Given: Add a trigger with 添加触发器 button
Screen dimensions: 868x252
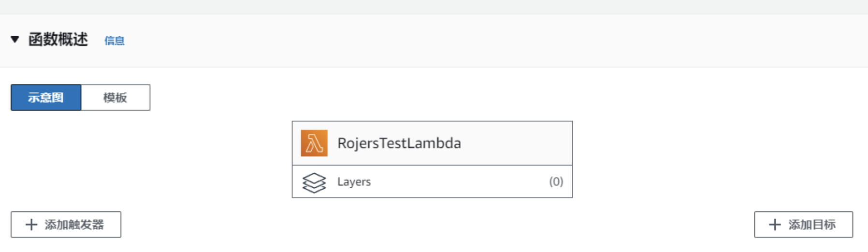Looking at the screenshot, I should [x=66, y=224].
